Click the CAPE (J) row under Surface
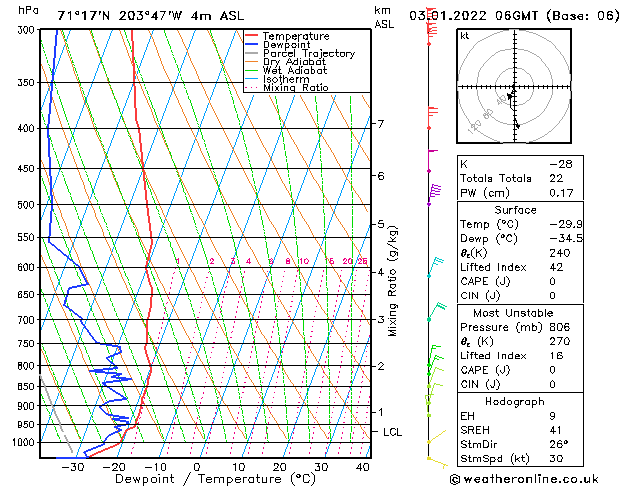Image resolution: width=629 pixels, height=486 pixels. (520, 281)
